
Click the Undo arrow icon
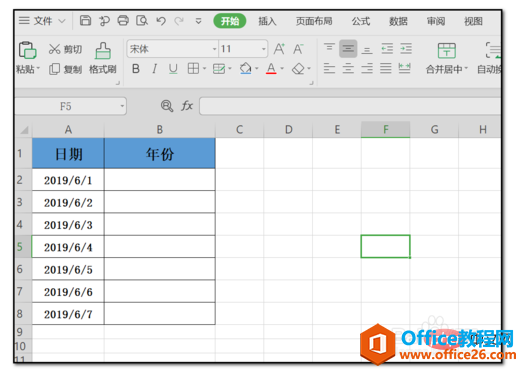[161, 21]
